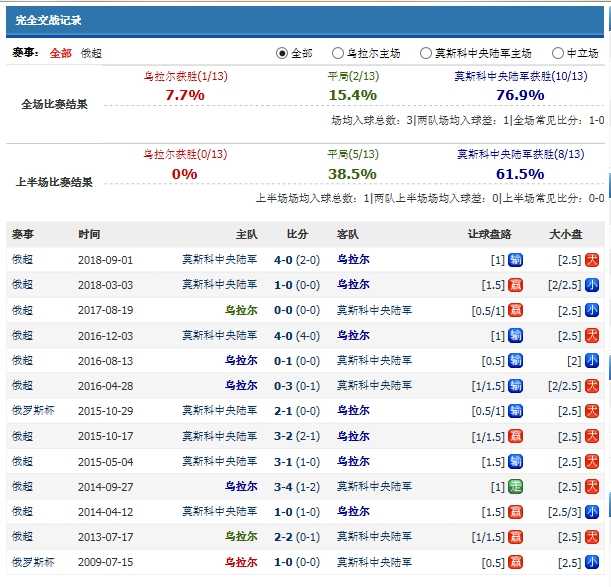Image resolution: width=611 pixels, height=587 pixels.
Task: Select the 莫斯科中央陆军主场 radio button
Action: coord(426,53)
